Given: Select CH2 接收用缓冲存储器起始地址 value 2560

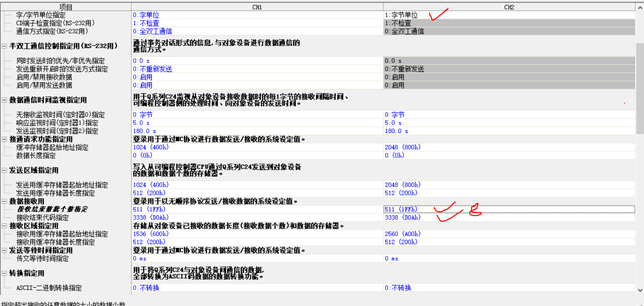Looking at the screenshot, I should pos(509,234).
